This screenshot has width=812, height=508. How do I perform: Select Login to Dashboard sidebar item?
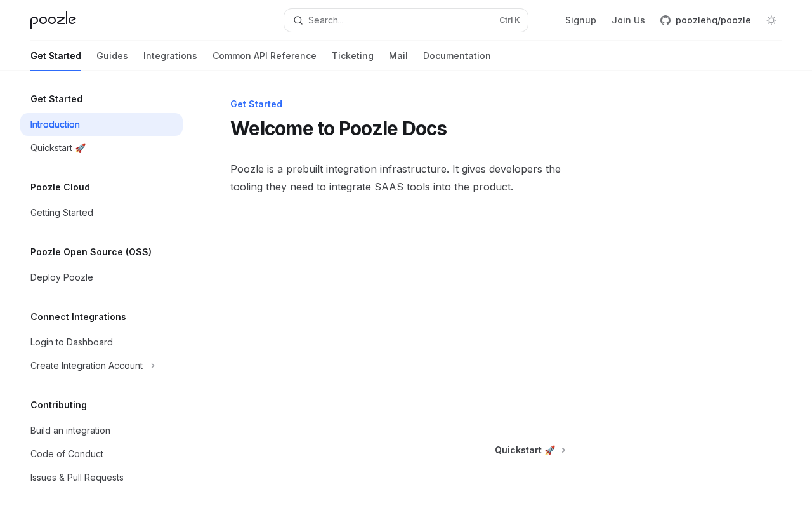point(72,342)
